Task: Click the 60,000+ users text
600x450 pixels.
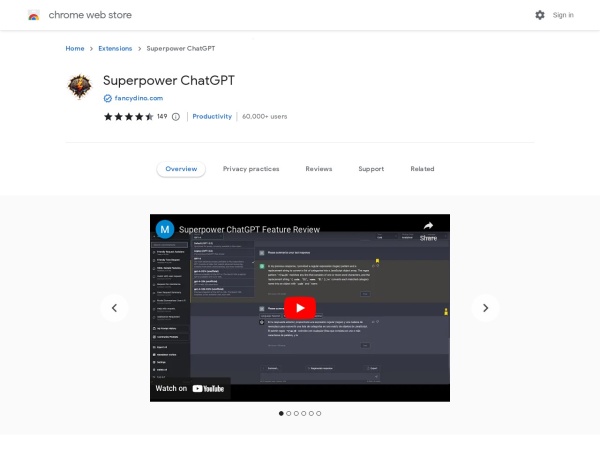Action: point(264,116)
